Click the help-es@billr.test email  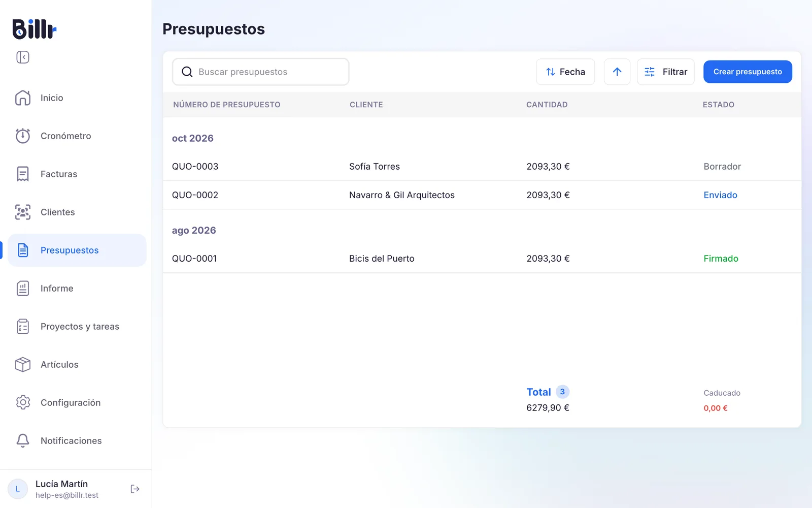pos(67,495)
